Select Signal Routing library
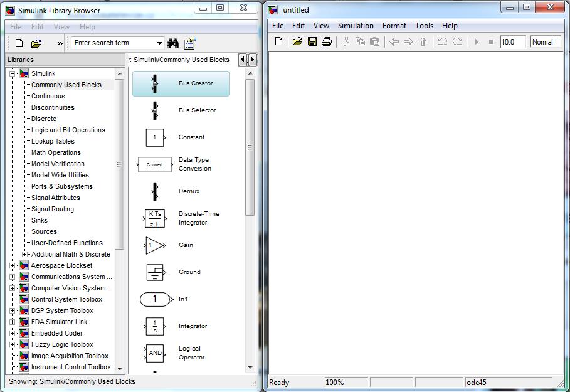This screenshot has width=570, height=392. tap(52, 209)
